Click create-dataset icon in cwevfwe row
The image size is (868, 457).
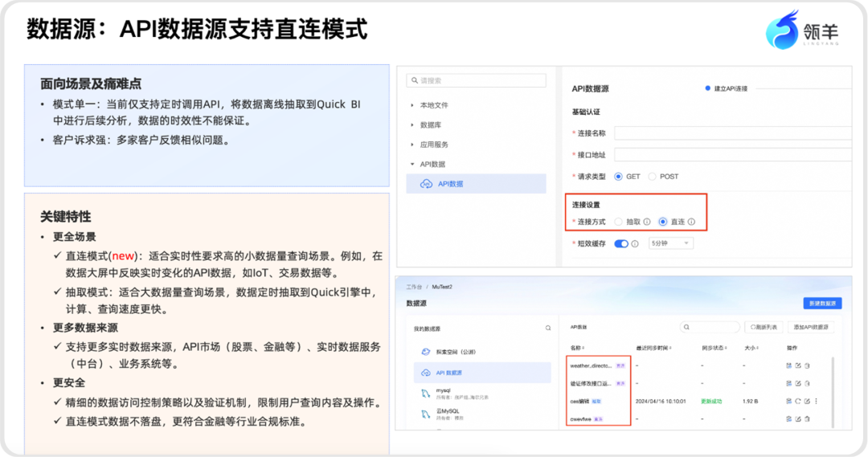click(789, 418)
